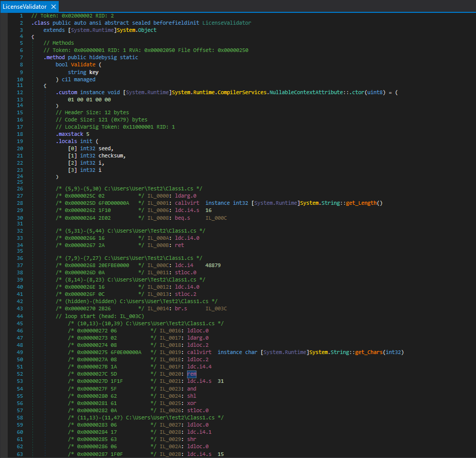Click the .maxstack directive

(x=70, y=134)
